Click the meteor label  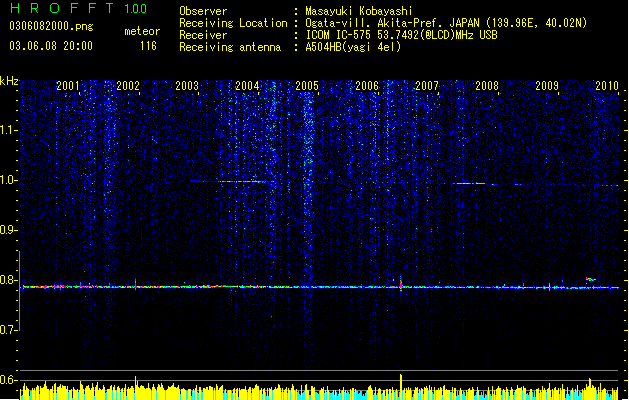point(142,31)
